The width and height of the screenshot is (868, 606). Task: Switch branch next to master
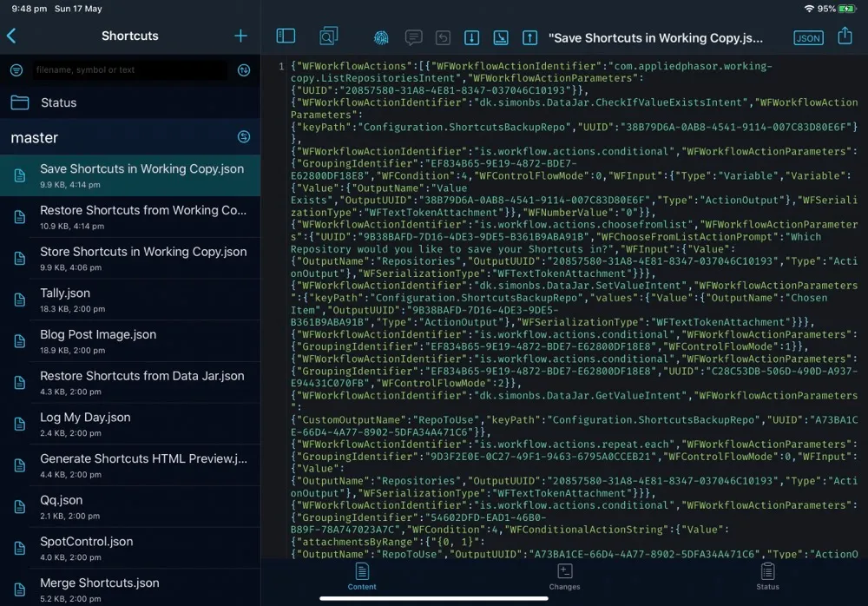[x=244, y=137]
